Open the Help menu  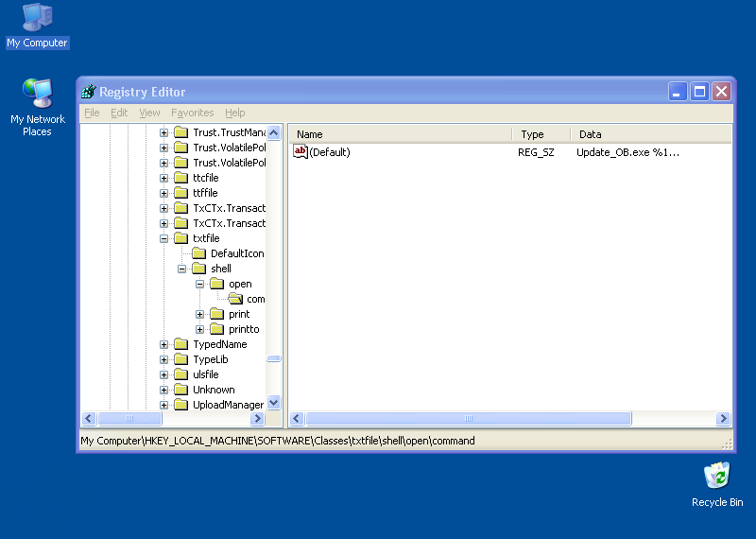coord(234,113)
